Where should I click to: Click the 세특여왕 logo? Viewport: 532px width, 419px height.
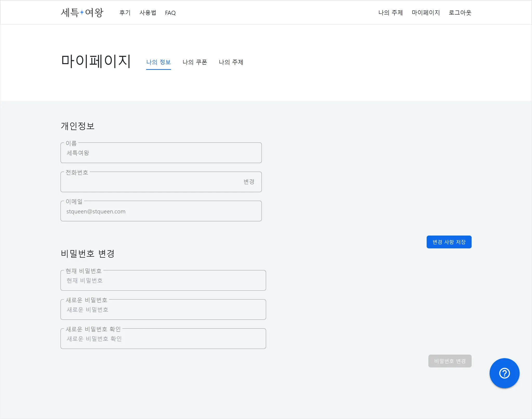82,12
